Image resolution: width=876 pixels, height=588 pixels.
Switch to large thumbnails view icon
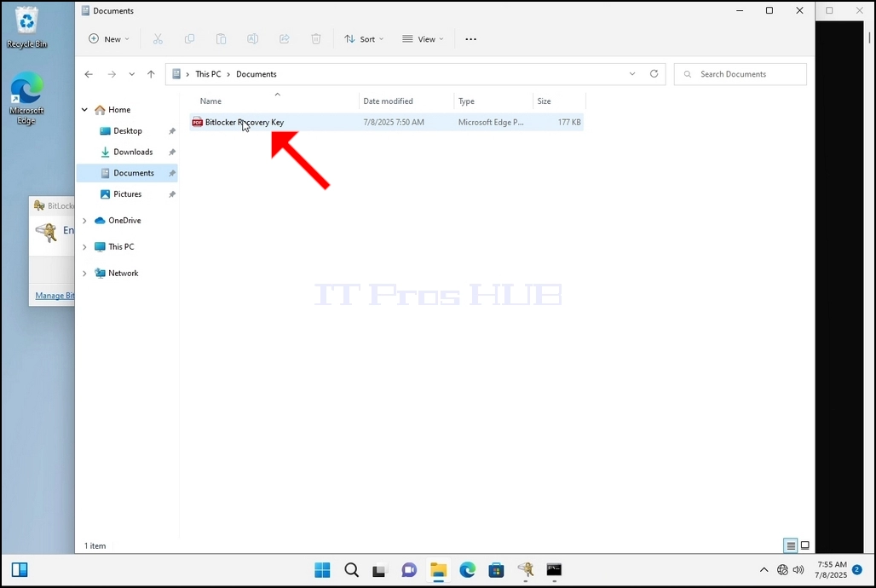[805, 545]
